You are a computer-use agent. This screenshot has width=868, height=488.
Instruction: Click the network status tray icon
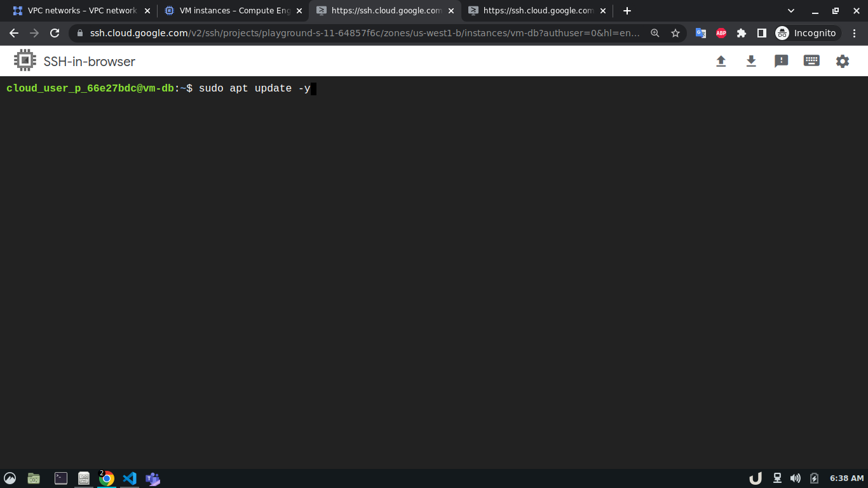point(777,478)
